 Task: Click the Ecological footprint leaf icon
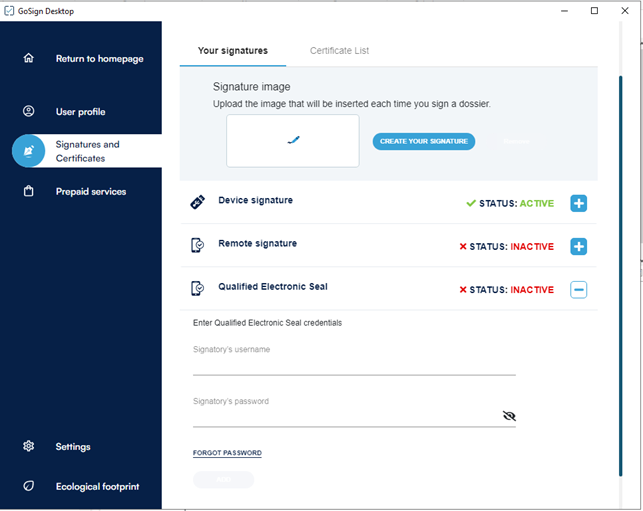pos(29,486)
